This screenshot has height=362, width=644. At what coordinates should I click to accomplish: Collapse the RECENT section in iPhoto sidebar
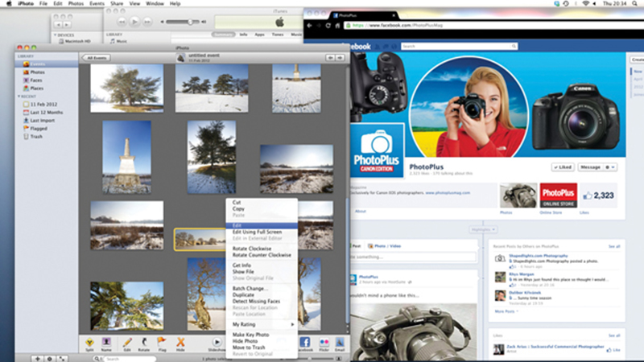click(19, 97)
